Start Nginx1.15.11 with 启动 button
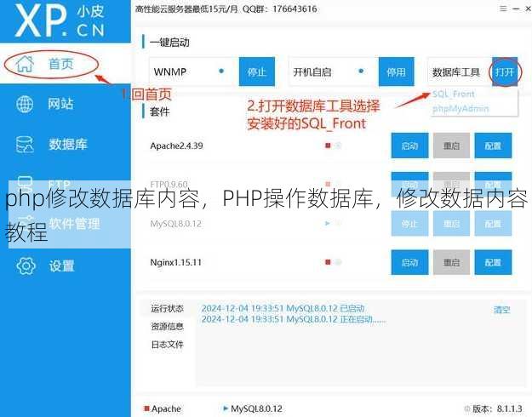The height and width of the screenshot is (417, 532). (409, 262)
